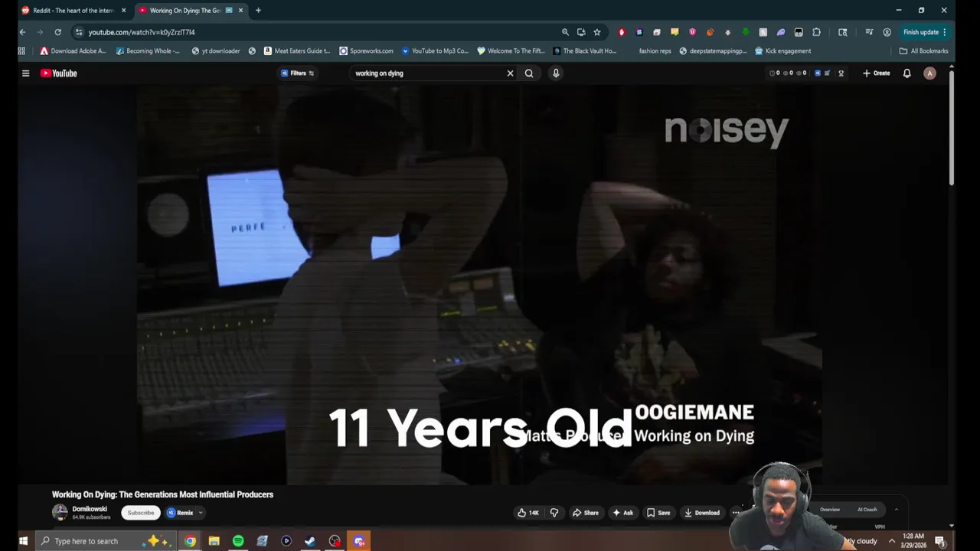Click the page vertical scrollbar
Image resolution: width=980 pixels, height=551 pixels.
pos(952,126)
